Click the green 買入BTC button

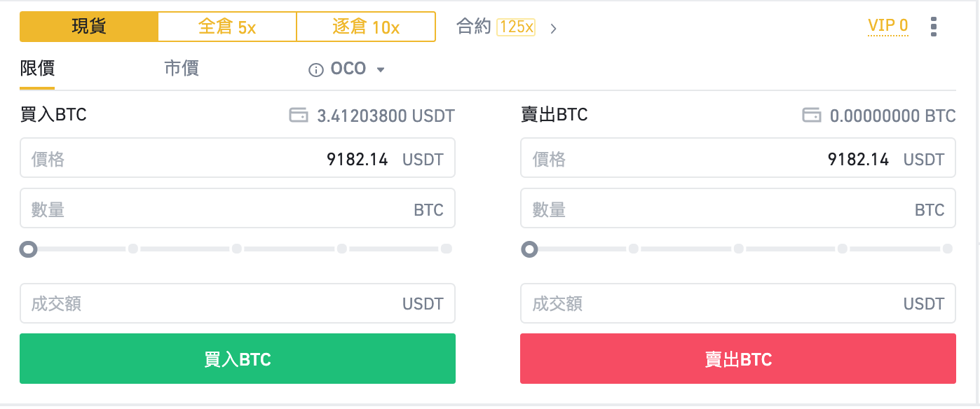237,358
